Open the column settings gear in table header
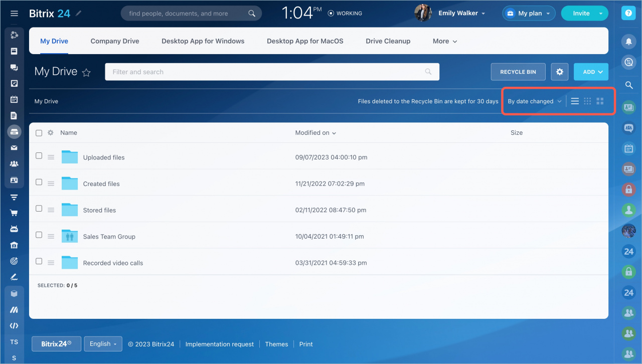Screen dimensions: 642x364 [51, 133]
